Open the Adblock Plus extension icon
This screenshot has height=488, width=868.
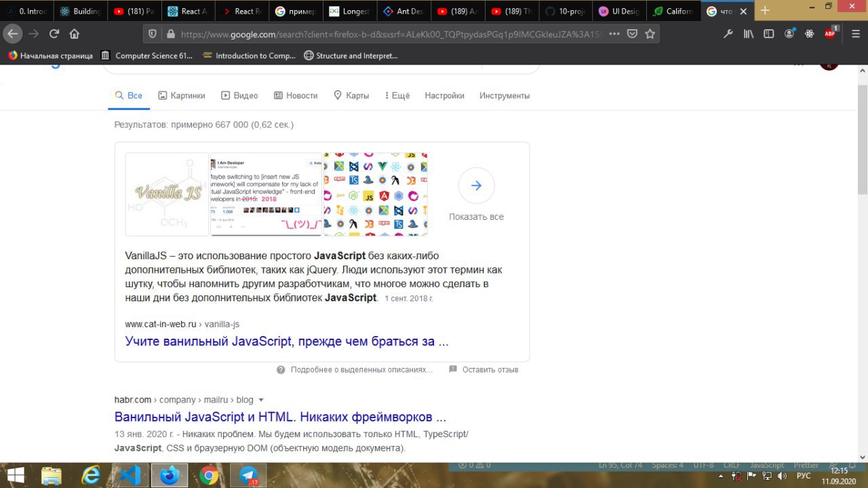(x=830, y=33)
